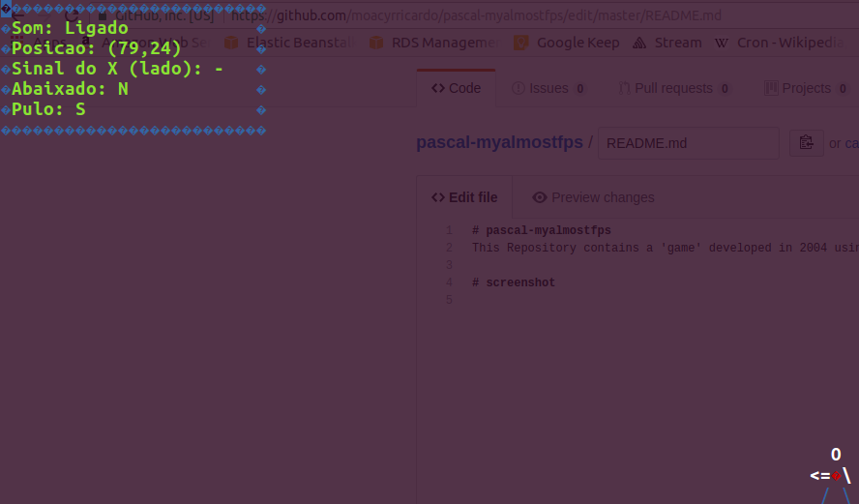Click line number 5 in editor
859x504 pixels.
(449, 300)
